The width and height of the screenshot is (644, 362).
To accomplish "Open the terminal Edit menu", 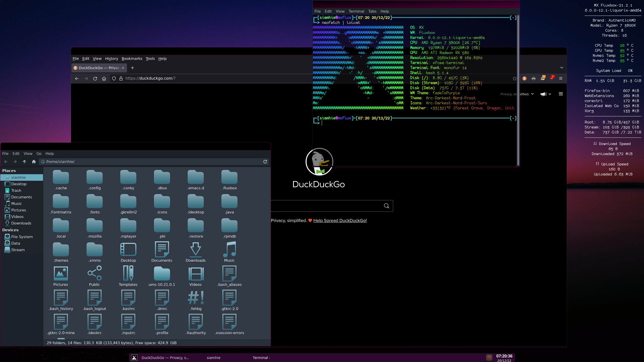I will tap(328, 11).
